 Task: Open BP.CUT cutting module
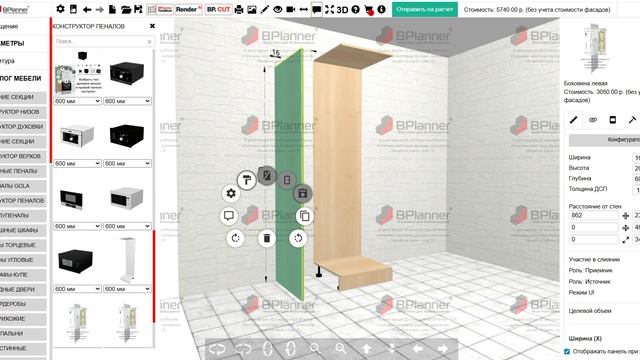[x=218, y=9]
